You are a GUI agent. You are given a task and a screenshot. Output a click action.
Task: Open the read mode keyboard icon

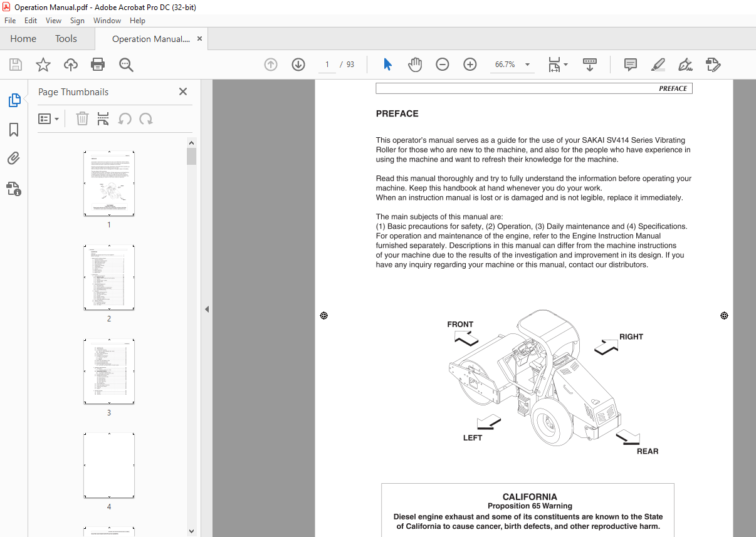pos(590,65)
